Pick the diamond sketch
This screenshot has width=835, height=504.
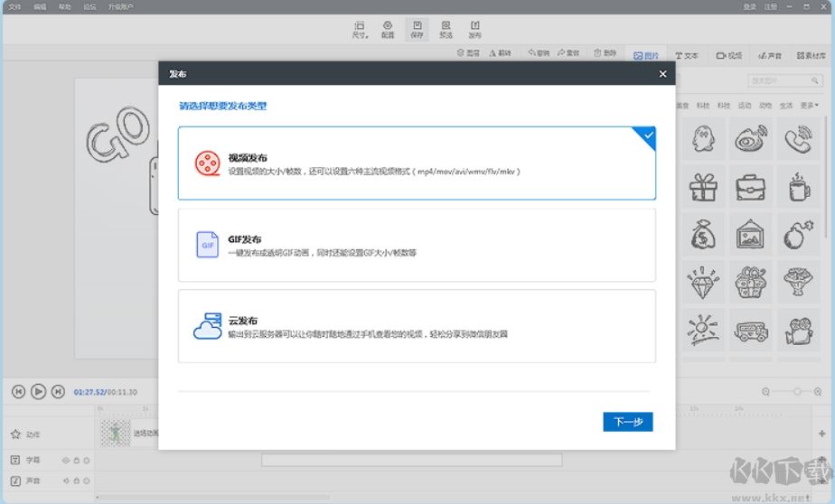point(703,282)
